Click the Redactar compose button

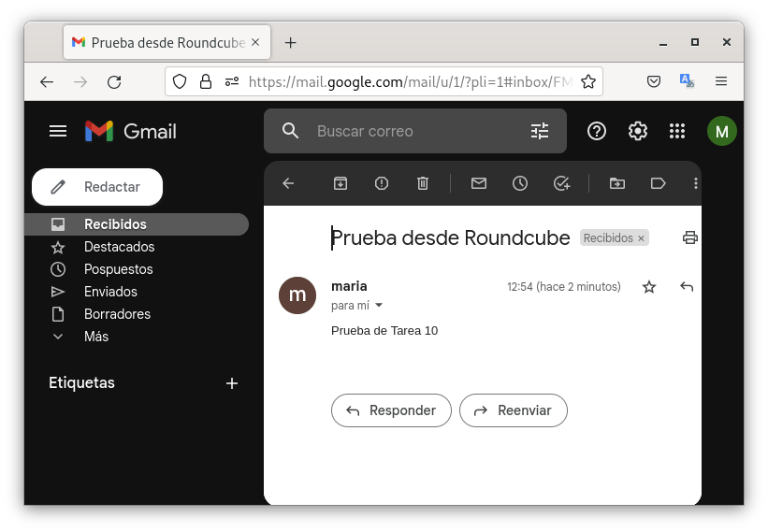[x=97, y=187]
